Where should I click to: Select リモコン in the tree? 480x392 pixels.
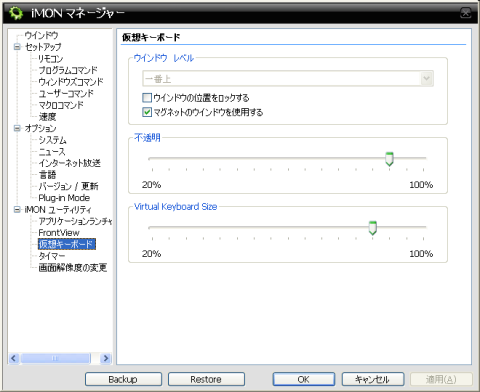coord(50,59)
